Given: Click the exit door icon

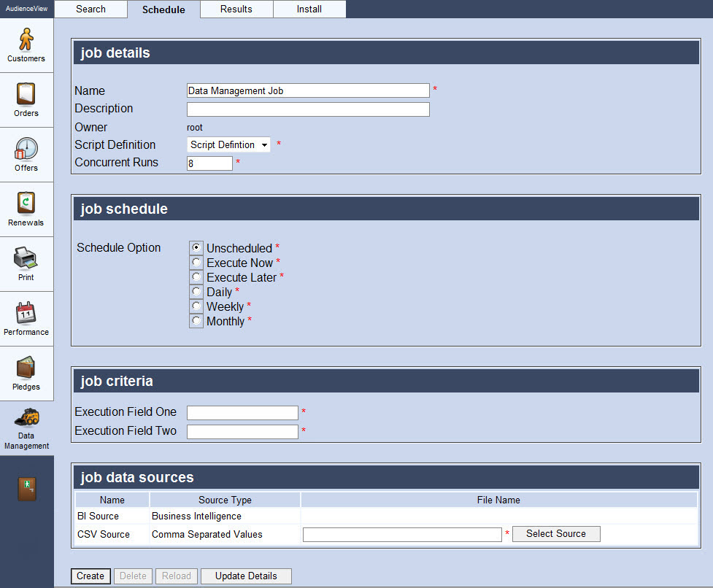Looking at the screenshot, I should click(27, 489).
